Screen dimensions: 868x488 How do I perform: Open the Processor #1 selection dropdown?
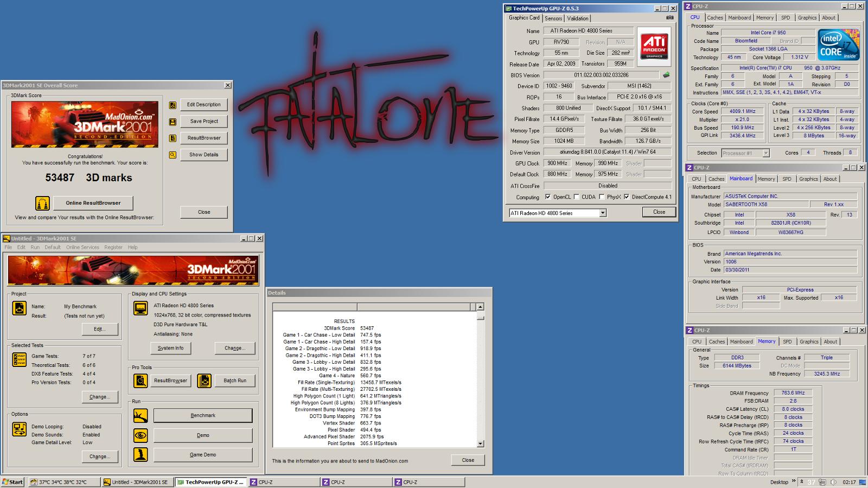tap(766, 153)
